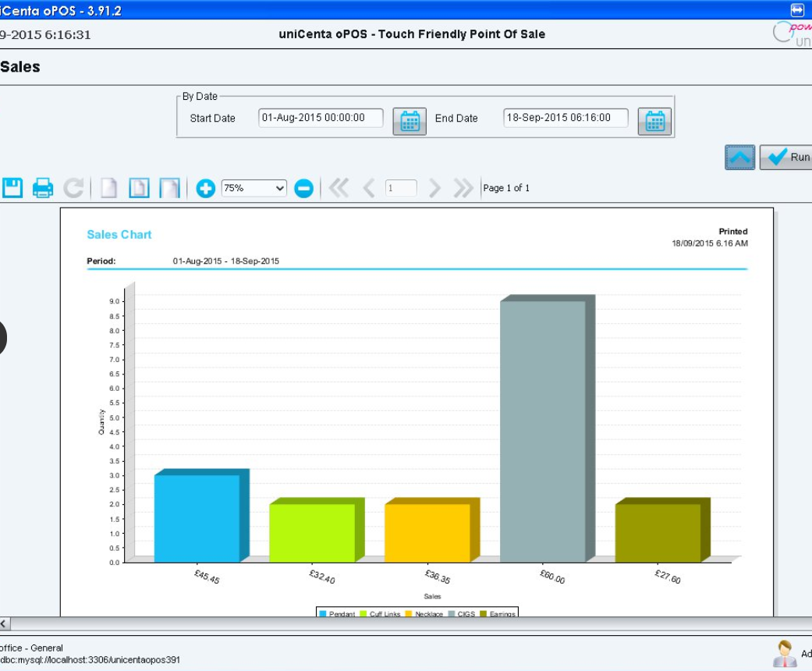Image resolution: width=812 pixels, height=671 pixels.
Task: Open the End Date calendar picker
Action: click(x=654, y=120)
